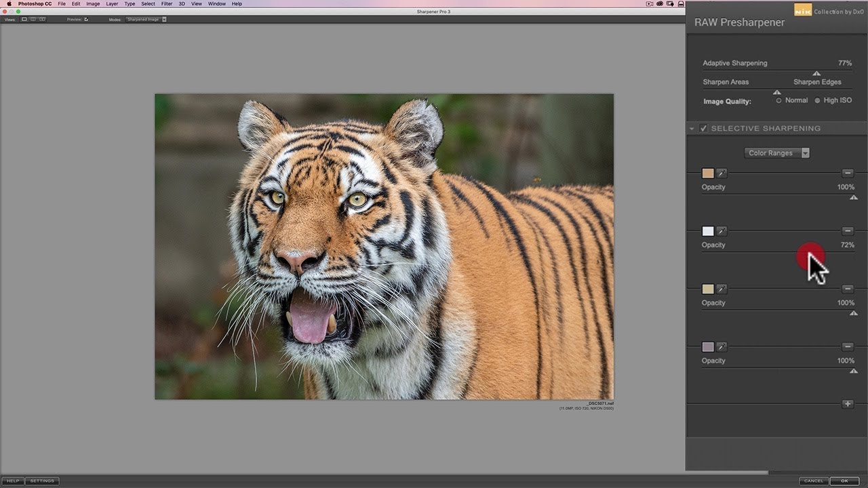Open the Photoshop CC menu
The width and height of the screenshot is (868, 488).
click(x=35, y=3)
